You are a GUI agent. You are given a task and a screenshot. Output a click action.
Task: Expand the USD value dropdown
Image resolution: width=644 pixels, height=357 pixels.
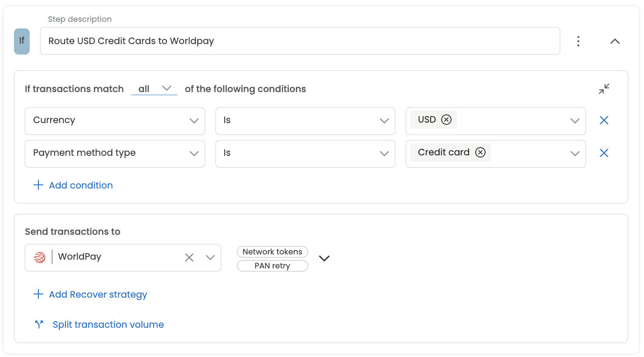[x=575, y=121]
